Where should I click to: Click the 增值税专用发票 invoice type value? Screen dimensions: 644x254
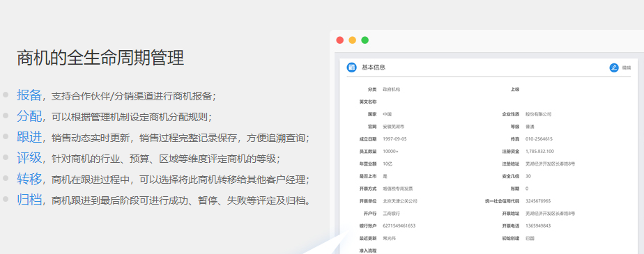coord(398,189)
